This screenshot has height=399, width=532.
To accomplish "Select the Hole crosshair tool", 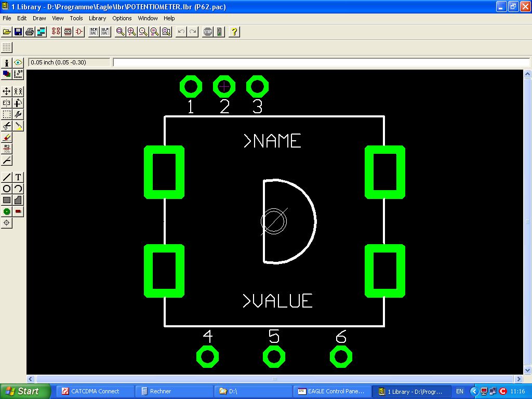I will (x=6, y=223).
